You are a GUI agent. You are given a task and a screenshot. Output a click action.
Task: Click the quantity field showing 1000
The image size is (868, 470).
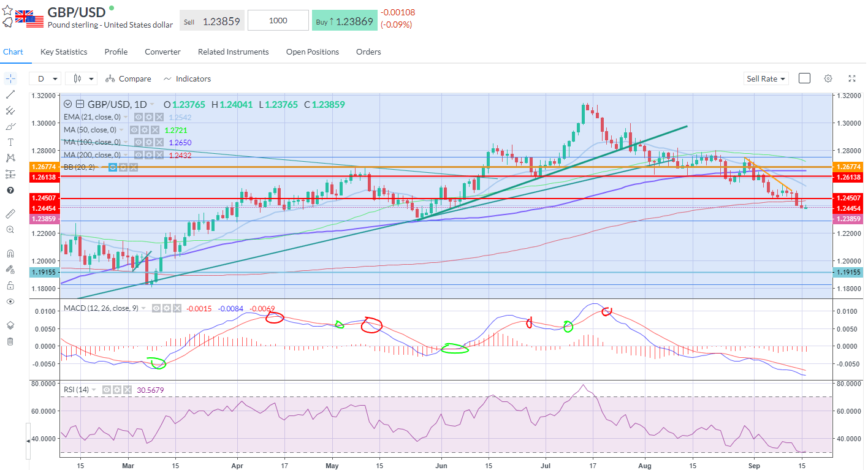coord(278,21)
